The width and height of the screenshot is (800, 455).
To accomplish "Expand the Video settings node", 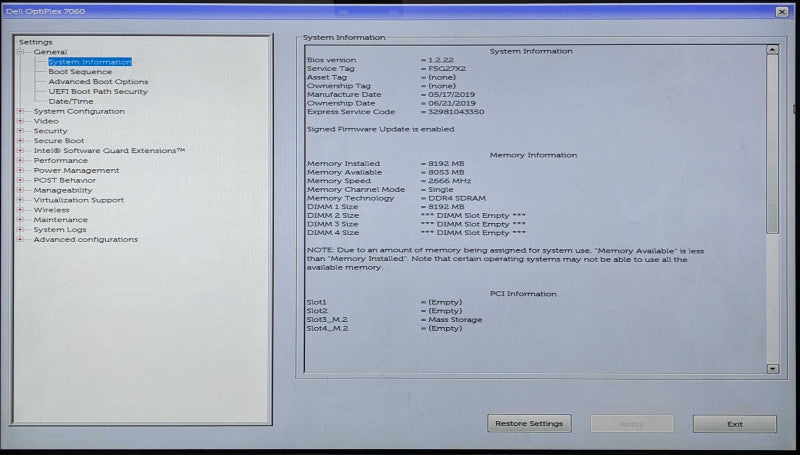I will pyautogui.click(x=20, y=121).
